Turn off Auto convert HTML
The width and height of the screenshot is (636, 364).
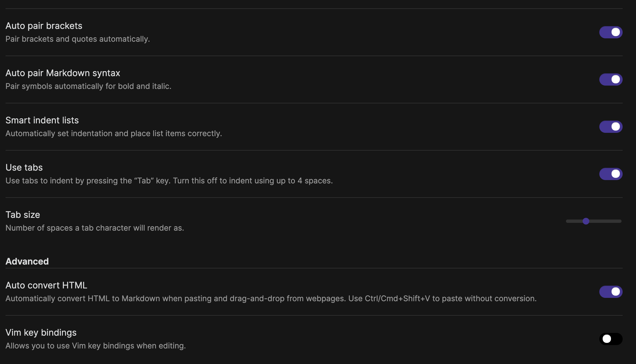click(x=611, y=292)
